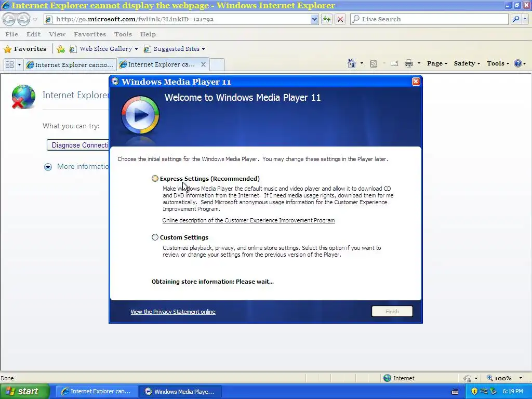The width and height of the screenshot is (532, 399).
Task: Open the zoom level dropdown in the status bar
Action: [x=521, y=378]
